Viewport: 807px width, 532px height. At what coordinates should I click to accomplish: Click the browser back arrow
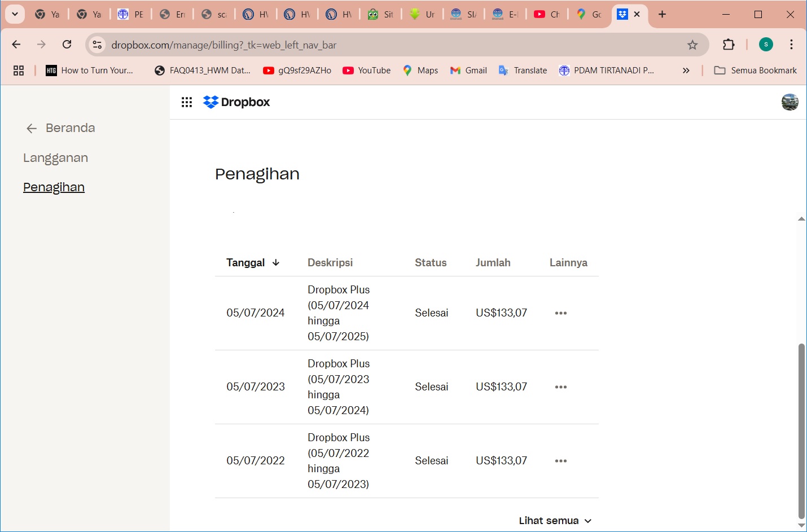coord(16,45)
